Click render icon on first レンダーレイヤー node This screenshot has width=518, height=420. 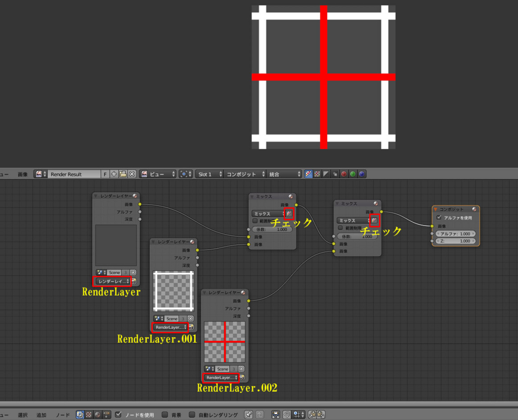pos(134,282)
